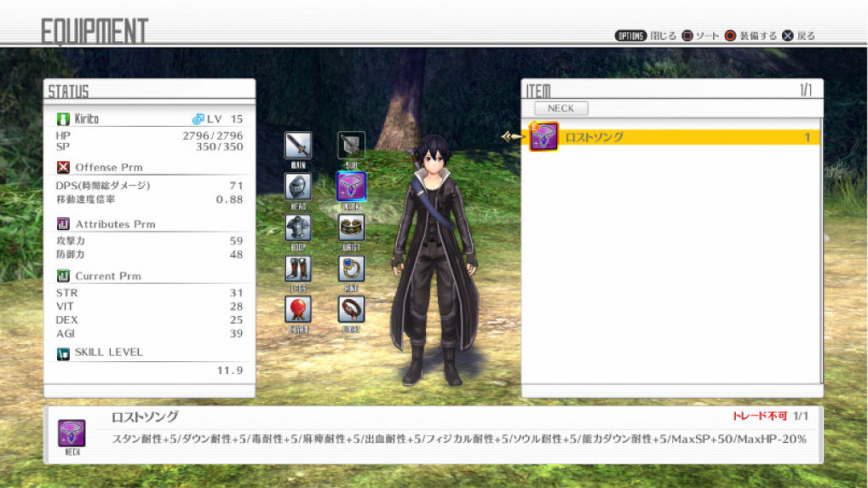This screenshot has width=868, height=488.
Task: Click the red トレード不可 label
Action: point(760,416)
